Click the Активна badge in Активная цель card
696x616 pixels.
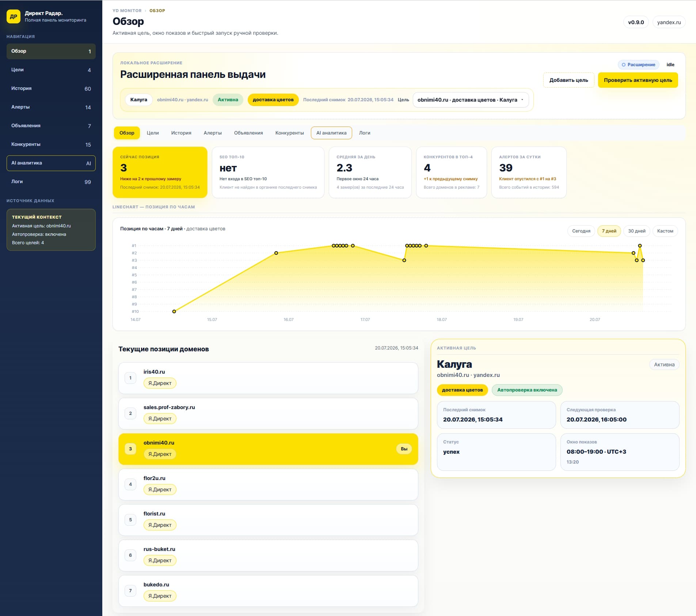coord(664,364)
